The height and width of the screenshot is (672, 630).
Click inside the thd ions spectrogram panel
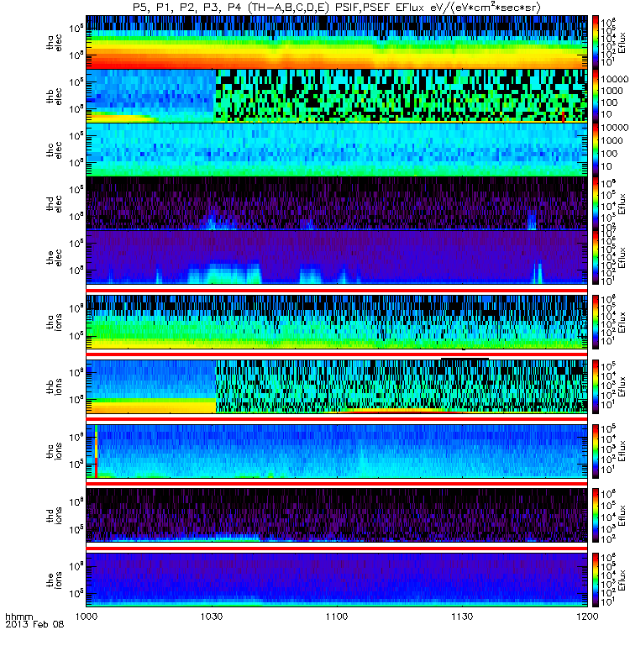click(x=337, y=516)
